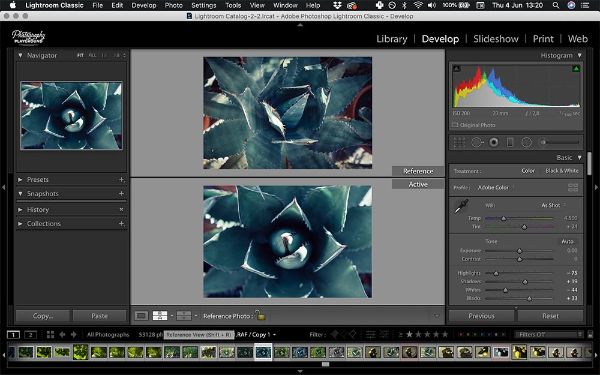Open Grid view icon in filmstrip bar
This screenshot has height=375, width=600.
(x=50, y=334)
